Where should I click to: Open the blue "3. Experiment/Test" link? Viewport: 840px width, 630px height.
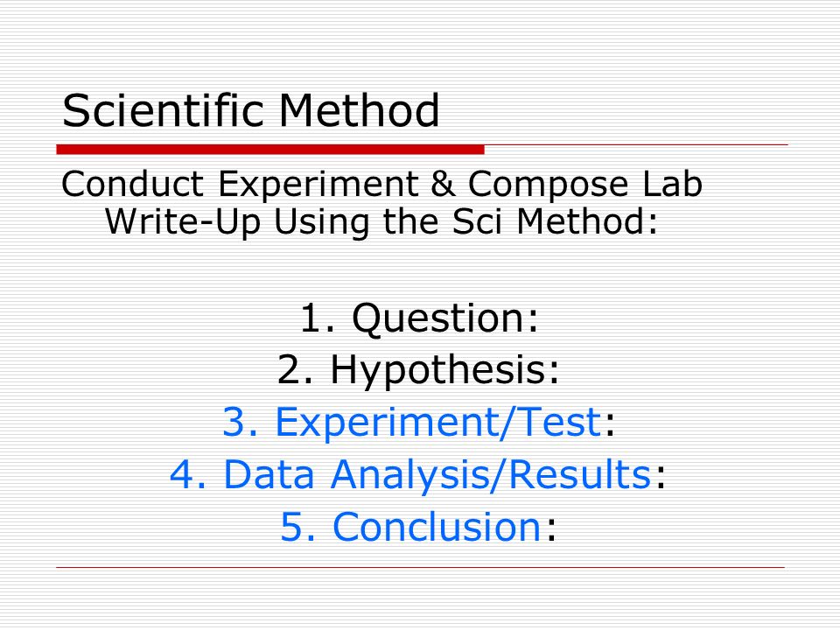coord(412,422)
